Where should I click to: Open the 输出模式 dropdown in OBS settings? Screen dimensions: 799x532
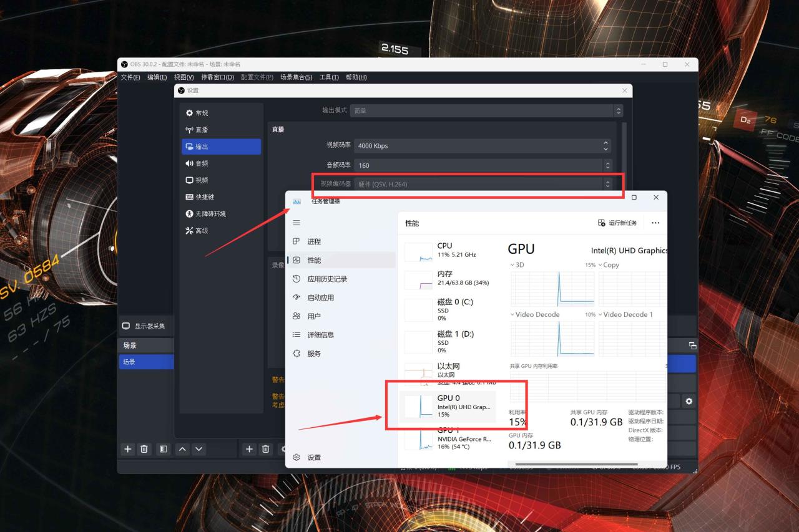(486, 110)
